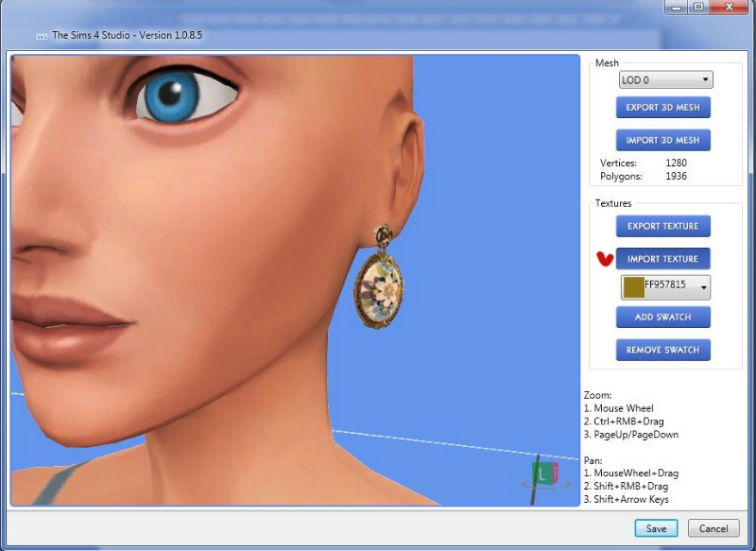Add a new swatch with Add Swatch
The width and height of the screenshot is (756, 551).
[x=662, y=318]
